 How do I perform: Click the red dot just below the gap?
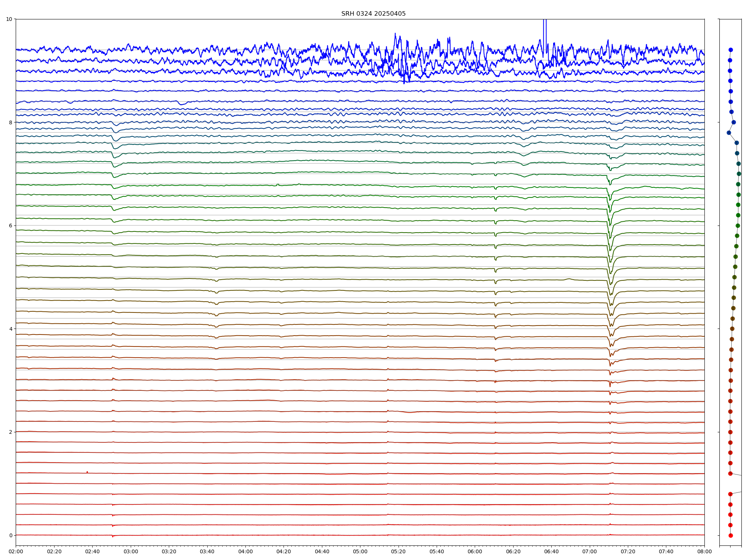pos(730,494)
